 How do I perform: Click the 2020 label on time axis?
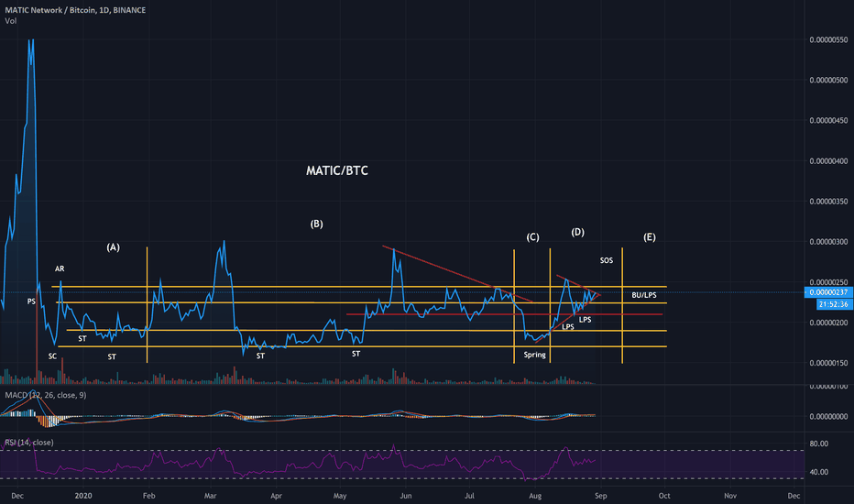click(83, 496)
